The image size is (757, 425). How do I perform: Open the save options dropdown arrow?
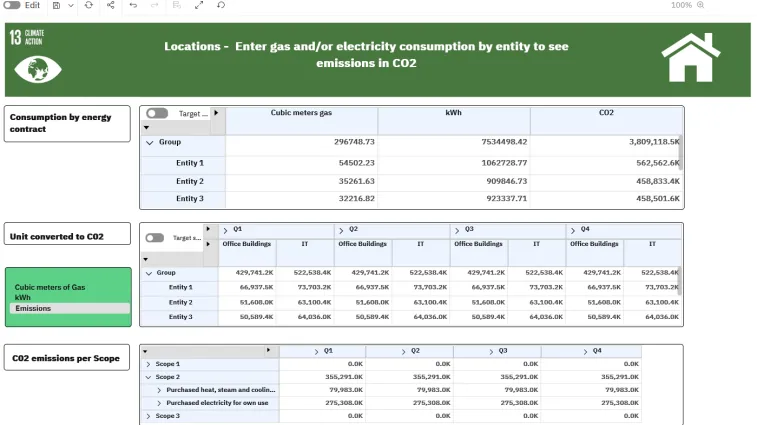(x=69, y=5)
